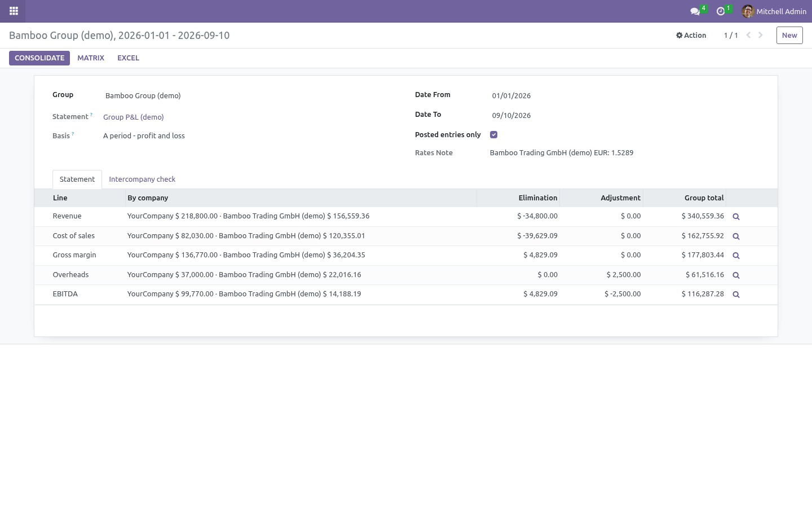Click the Overheads adjustment $ 2,500.00
Screen dimensions: 812x508
624,275
